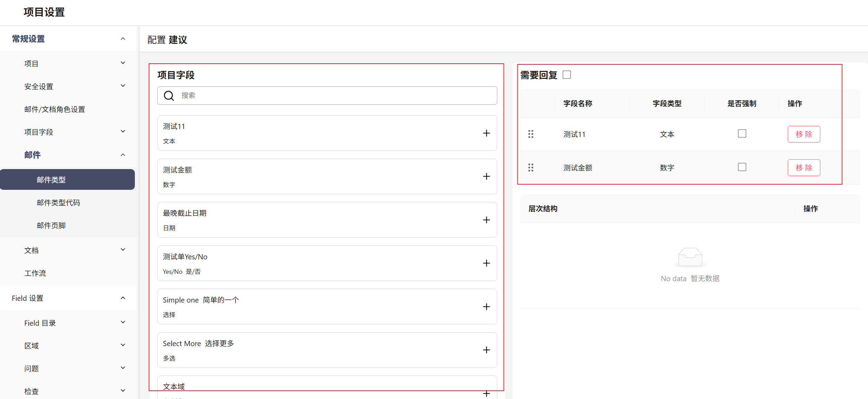The image size is (868, 399).
Task: Add Select More field with plus icon
Action: coord(486,350)
